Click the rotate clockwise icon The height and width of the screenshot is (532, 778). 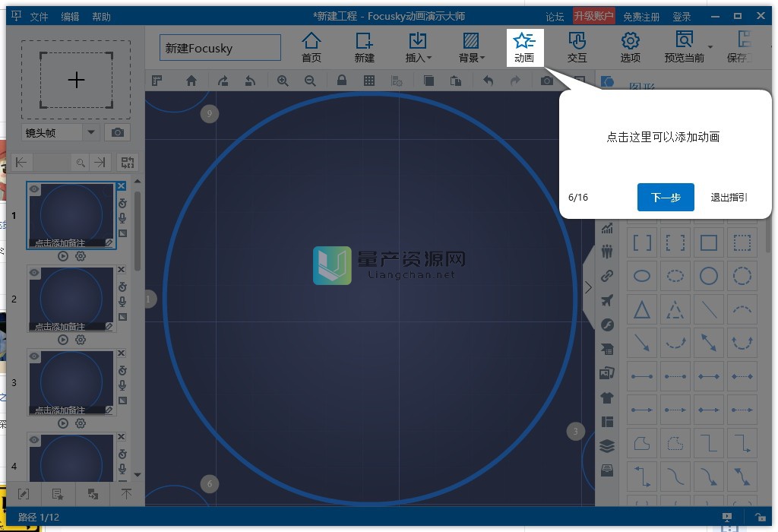click(223, 81)
